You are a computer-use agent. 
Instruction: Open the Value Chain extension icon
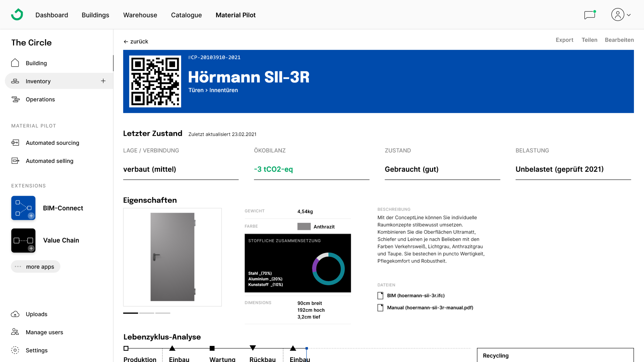[23, 240]
